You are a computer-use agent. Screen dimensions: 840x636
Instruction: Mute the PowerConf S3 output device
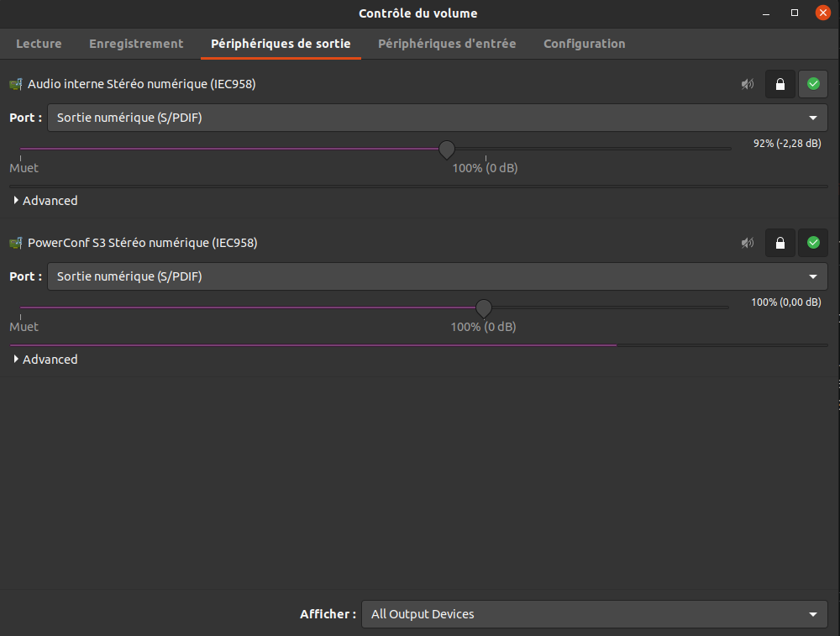coord(747,243)
